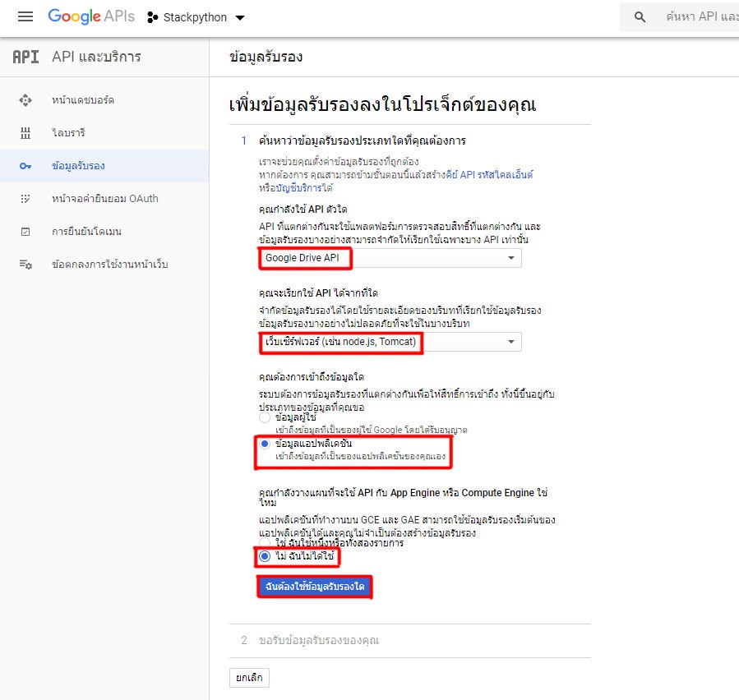Viewport: 739px width, 700px height.
Task: Click the API logo in sidebar header
Action: 25,57
